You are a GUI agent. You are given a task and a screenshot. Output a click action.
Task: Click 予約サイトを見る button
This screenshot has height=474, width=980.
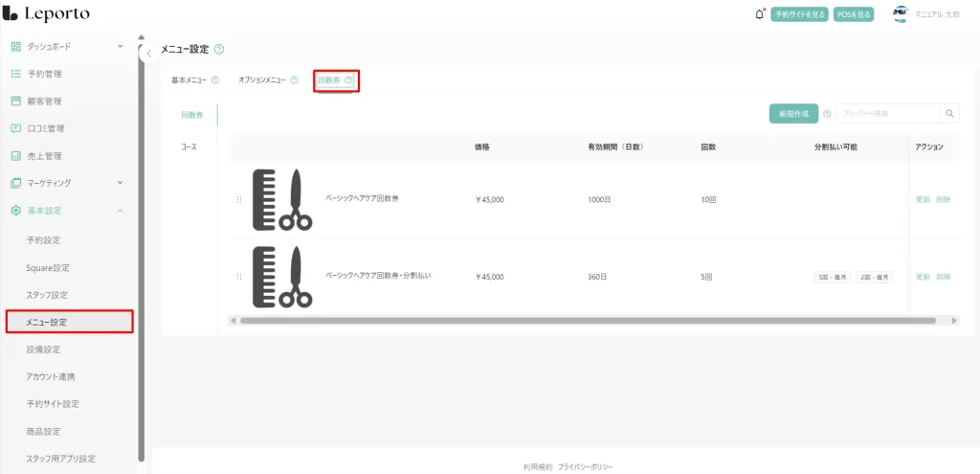click(x=799, y=14)
